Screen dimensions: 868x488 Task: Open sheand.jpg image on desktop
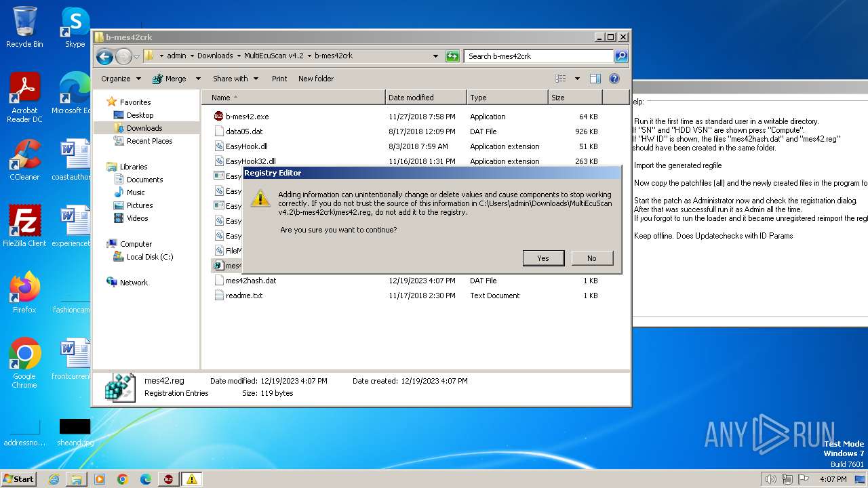click(x=75, y=432)
